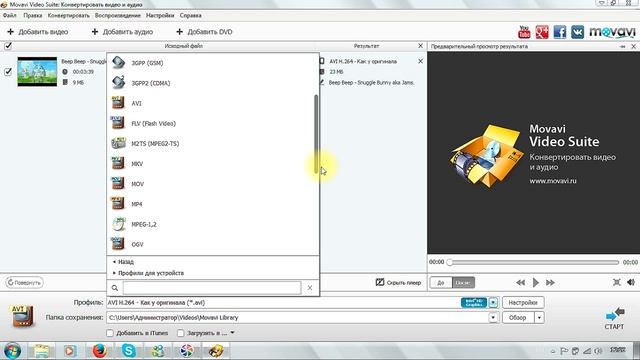Click Добавить DVD button
The height and width of the screenshot is (360, 640).
[x=204, y=32]
